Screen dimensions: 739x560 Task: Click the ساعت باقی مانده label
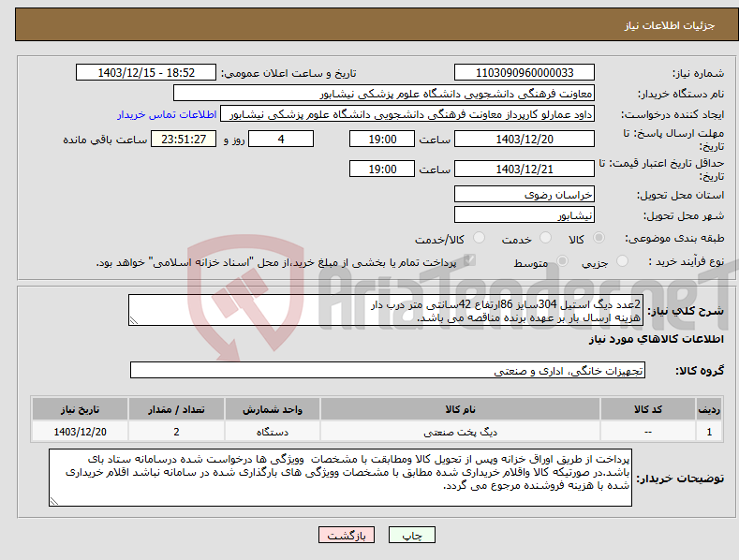pyautogui.click(x=105, y=140)
